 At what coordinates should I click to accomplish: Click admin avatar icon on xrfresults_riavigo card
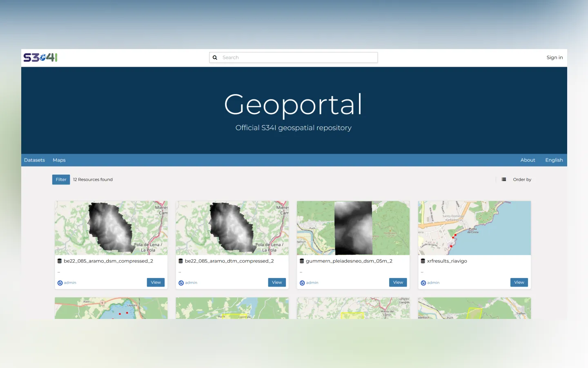pos(423,283)
